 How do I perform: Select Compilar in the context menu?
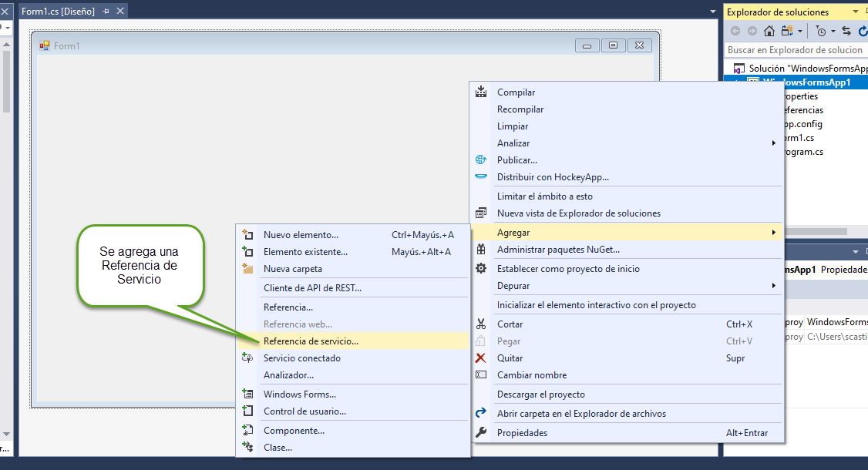pyautogui.click(x=516, y=92)
